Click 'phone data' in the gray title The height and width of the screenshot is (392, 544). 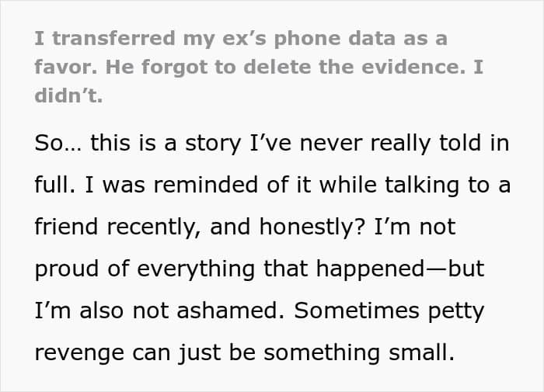(334, 39)
